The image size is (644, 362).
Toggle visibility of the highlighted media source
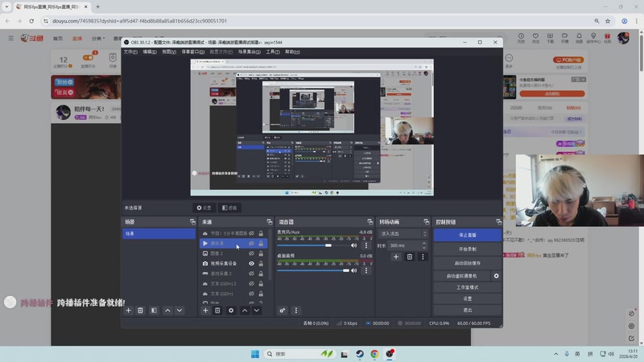pos(251,244)
